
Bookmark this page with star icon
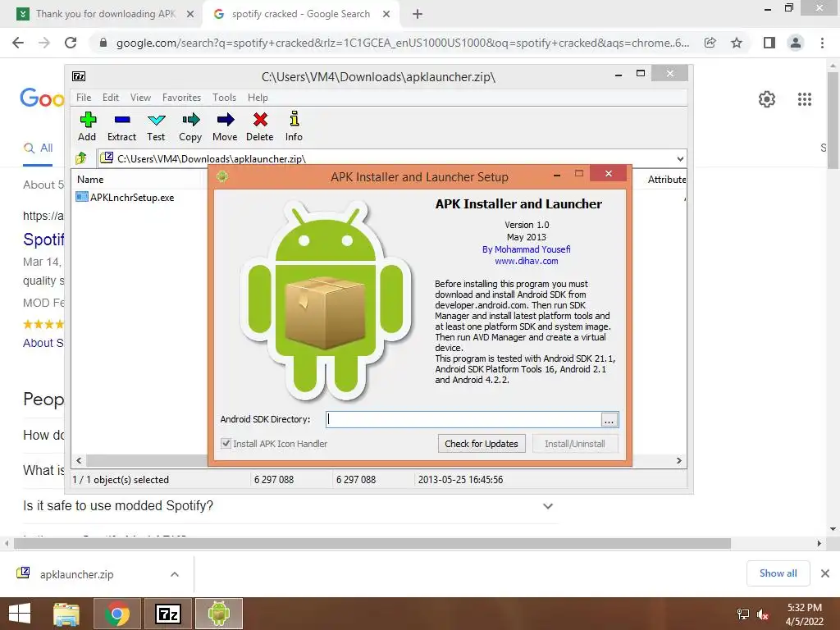pos(737,43)
